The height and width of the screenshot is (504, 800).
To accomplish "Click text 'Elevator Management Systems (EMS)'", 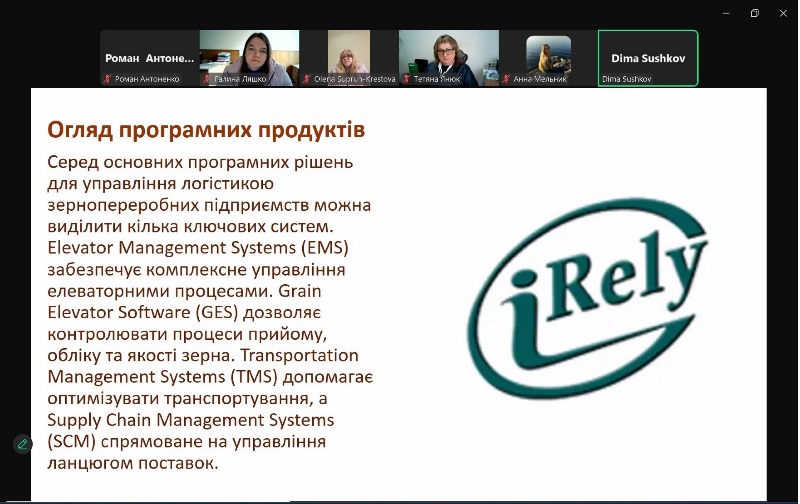I will [198, 247].
